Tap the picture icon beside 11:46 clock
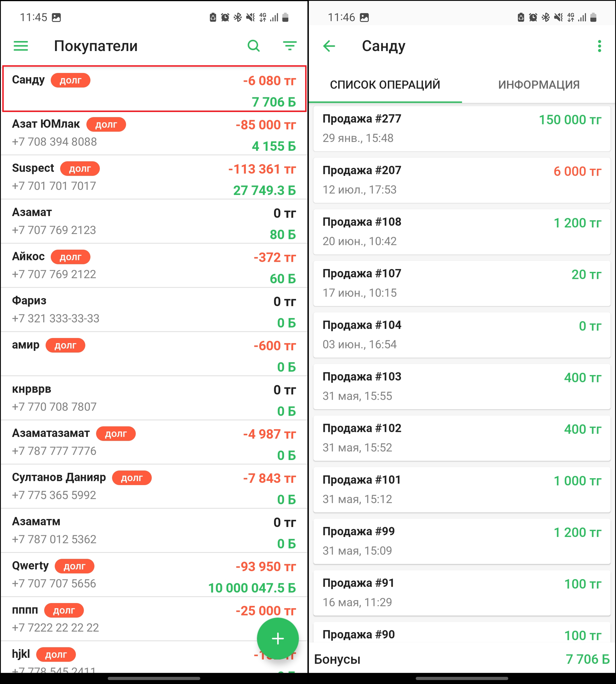The width and height of the screenshot is (616, 684). coord(364,17)
